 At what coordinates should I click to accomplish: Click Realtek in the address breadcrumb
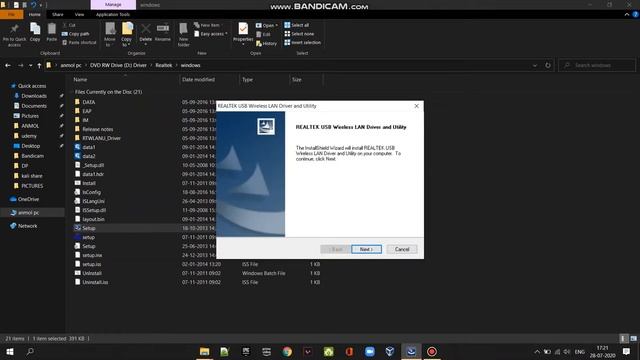[164, 65]
